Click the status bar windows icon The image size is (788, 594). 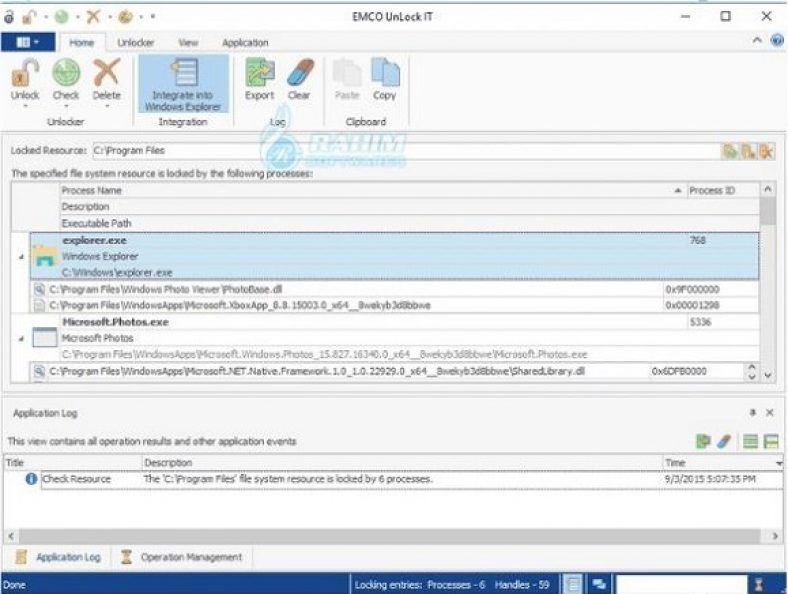pos(599,584)
